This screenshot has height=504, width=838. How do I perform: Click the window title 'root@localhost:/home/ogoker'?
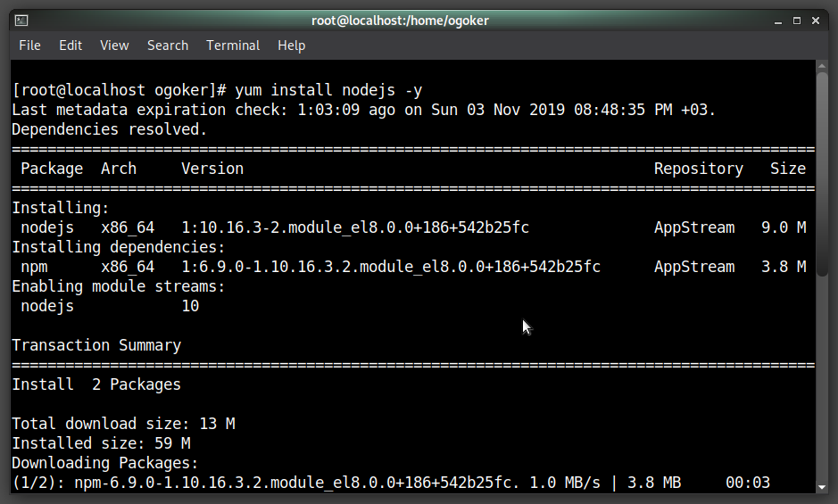[x=400, y=21]
